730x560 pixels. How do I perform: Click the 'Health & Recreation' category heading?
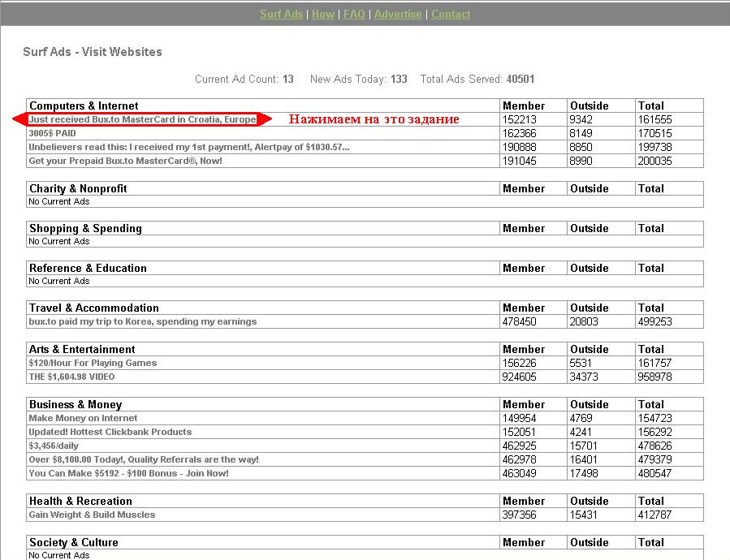[80, 502]
